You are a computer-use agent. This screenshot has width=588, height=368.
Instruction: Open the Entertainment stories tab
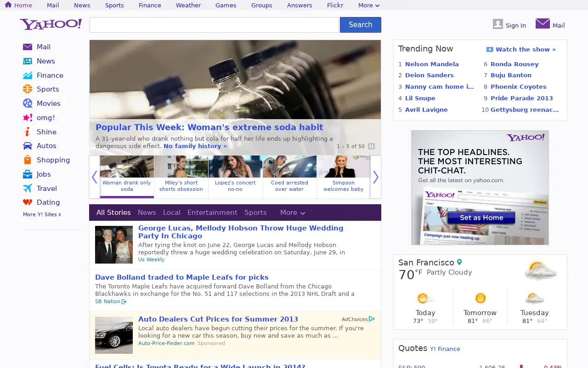click(x=212, y=213)
